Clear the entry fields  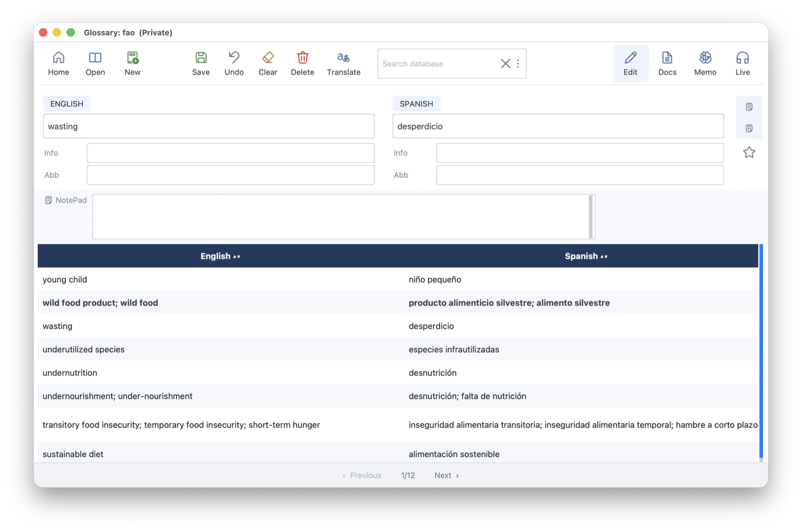click(x=268, y=63)
